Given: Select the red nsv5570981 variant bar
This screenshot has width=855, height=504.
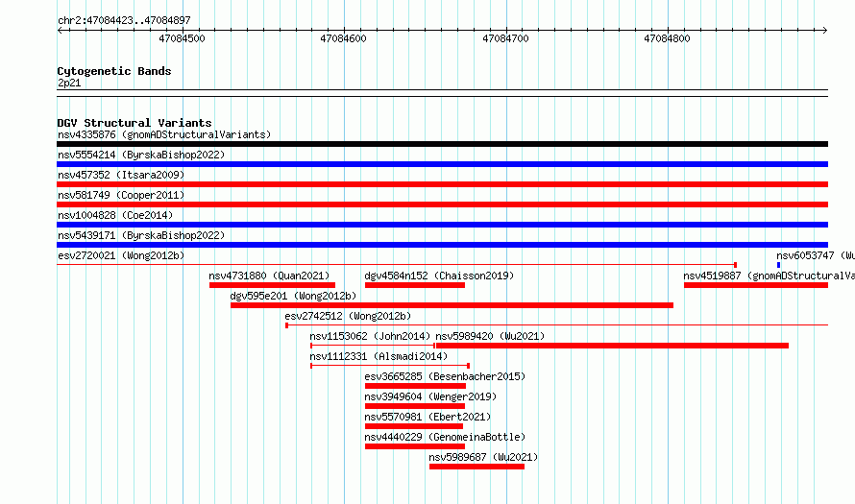Looking at the screenshot, I should 414,426.
